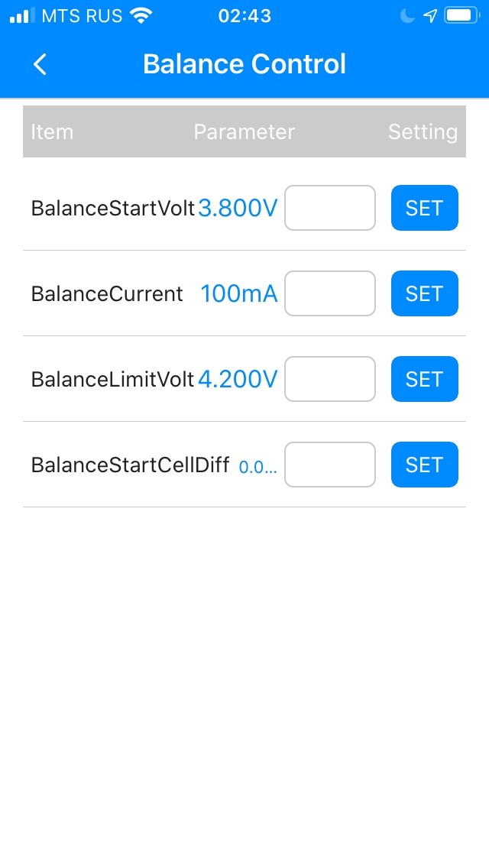Tap the 3.800V parameter value

(x=238, y=209)
